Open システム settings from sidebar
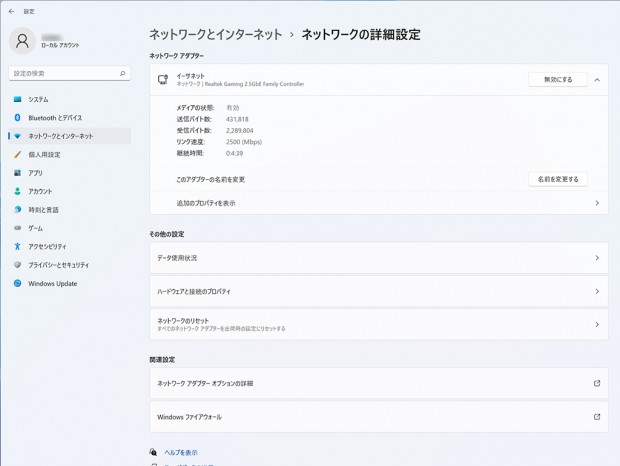 38,100
